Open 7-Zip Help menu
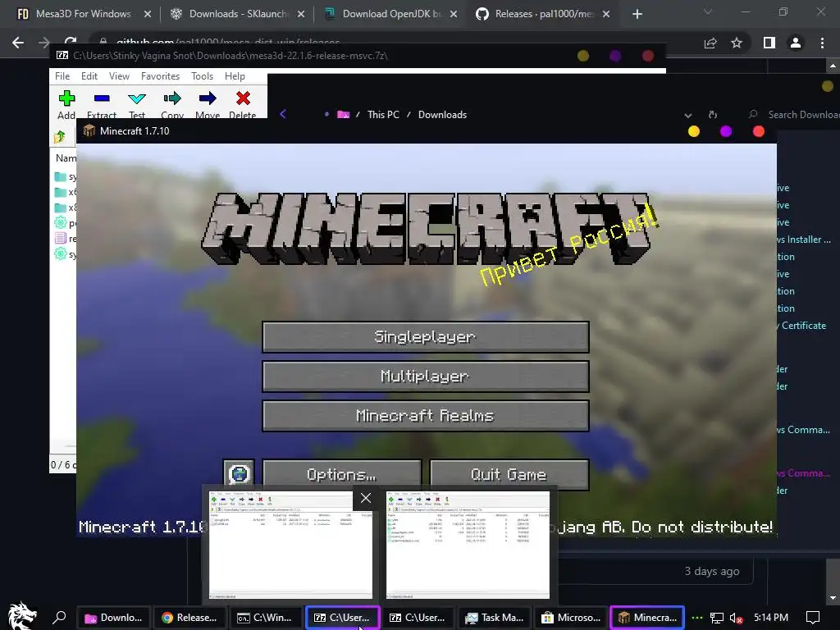This screenshot has height=630, width=840. 235,76
